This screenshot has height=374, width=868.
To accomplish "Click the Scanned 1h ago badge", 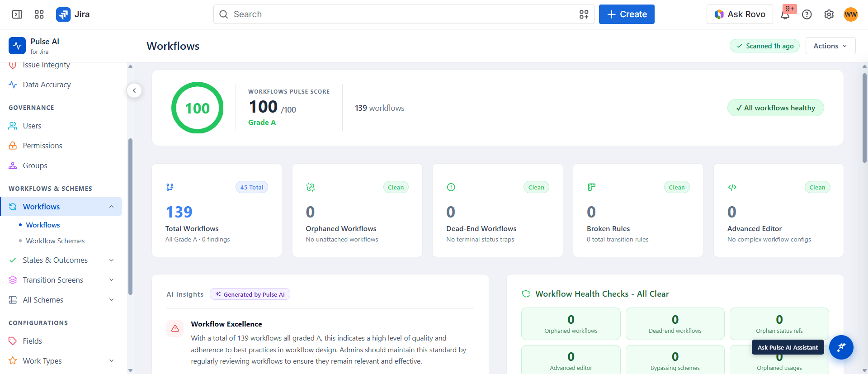I will 765,46.
